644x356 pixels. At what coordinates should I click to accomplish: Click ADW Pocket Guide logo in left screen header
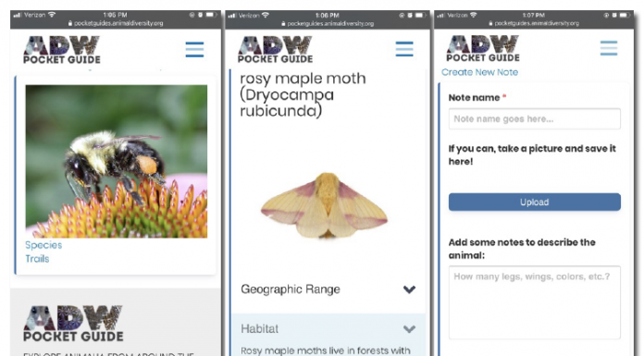[x=62, y=50]
